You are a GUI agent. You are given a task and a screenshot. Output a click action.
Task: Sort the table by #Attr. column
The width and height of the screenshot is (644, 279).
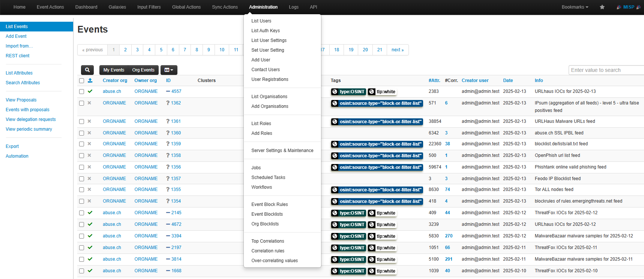click(434, 81)
